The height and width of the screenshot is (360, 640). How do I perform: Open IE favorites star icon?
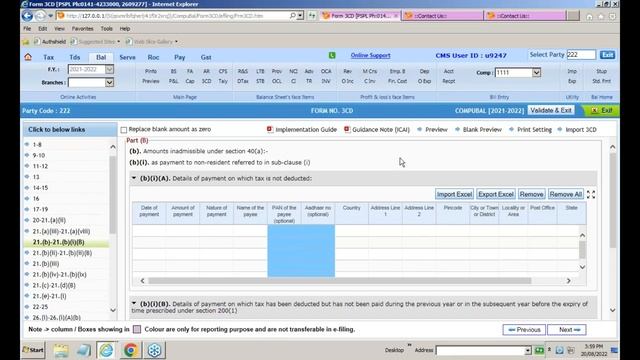pyautogui.click(x=601, y=16)
